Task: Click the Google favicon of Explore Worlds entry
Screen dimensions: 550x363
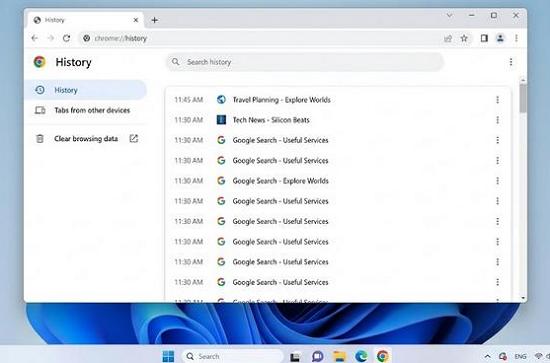Action: (x=221, y=181)
